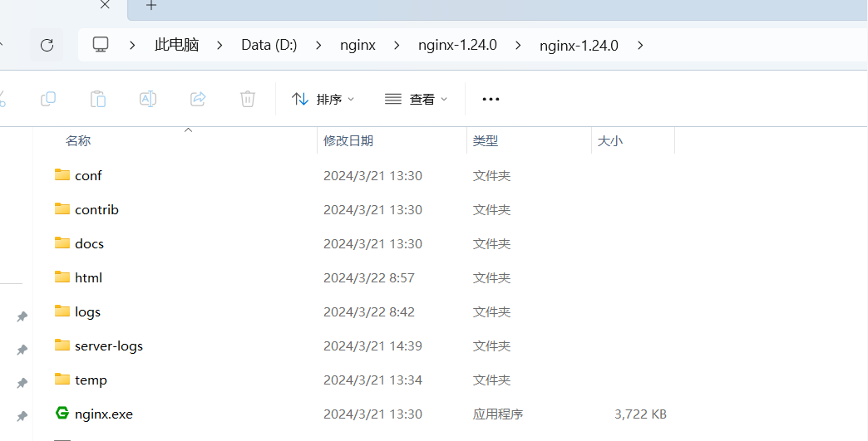Go to nginx folder in breadcrumb path

[358, 45]
